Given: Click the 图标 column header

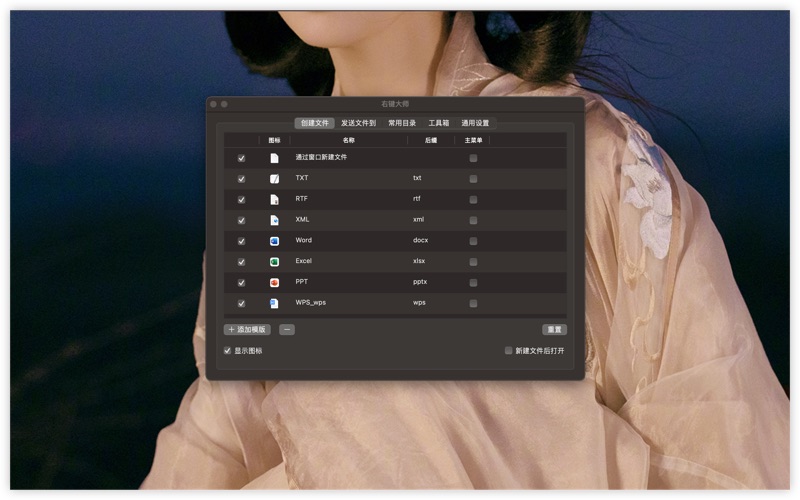Looking at the screenshot, I should point(274,140).
